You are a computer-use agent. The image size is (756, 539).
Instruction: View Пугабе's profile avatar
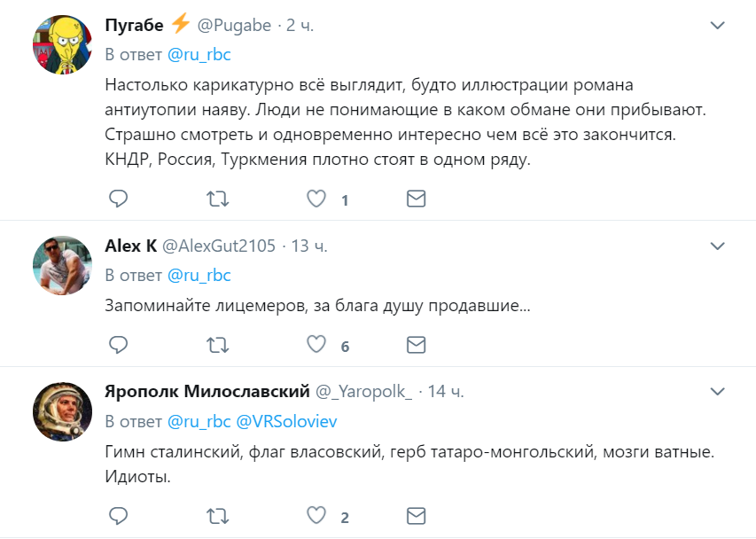pos(62,44)
